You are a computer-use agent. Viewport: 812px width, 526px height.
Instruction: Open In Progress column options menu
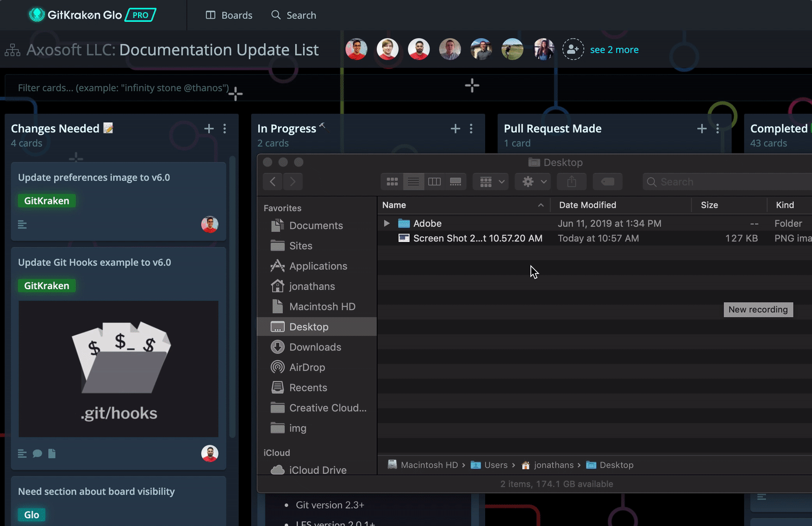tap(471, 128)
